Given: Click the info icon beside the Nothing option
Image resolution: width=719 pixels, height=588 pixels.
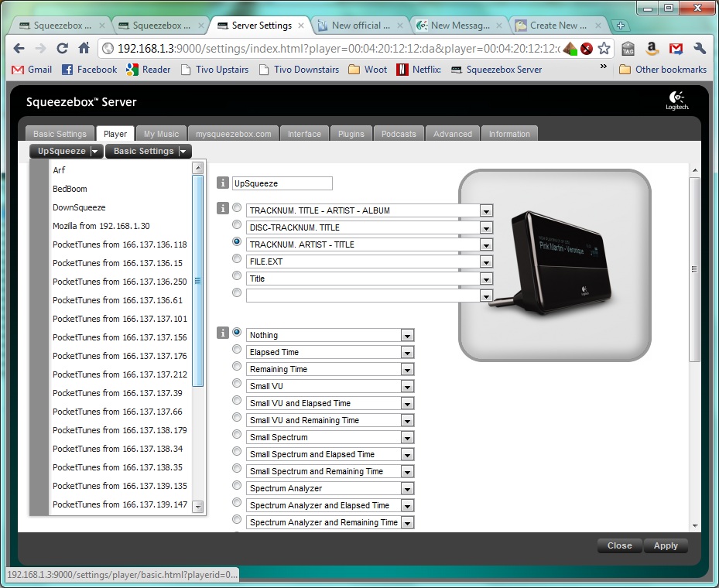Looking at the screenshot, I should [223, 333].
